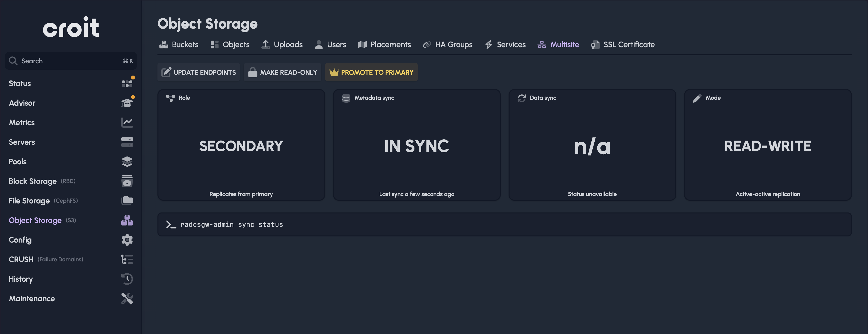Open the History clock icon
The image size is (868, 334).
click(127, 279)
